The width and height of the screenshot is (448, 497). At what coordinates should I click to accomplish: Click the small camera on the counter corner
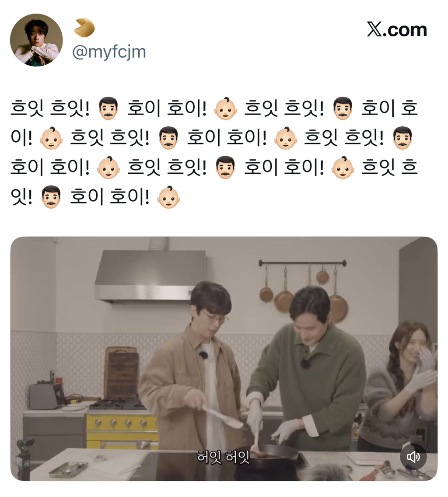click(x=24, y=456)
